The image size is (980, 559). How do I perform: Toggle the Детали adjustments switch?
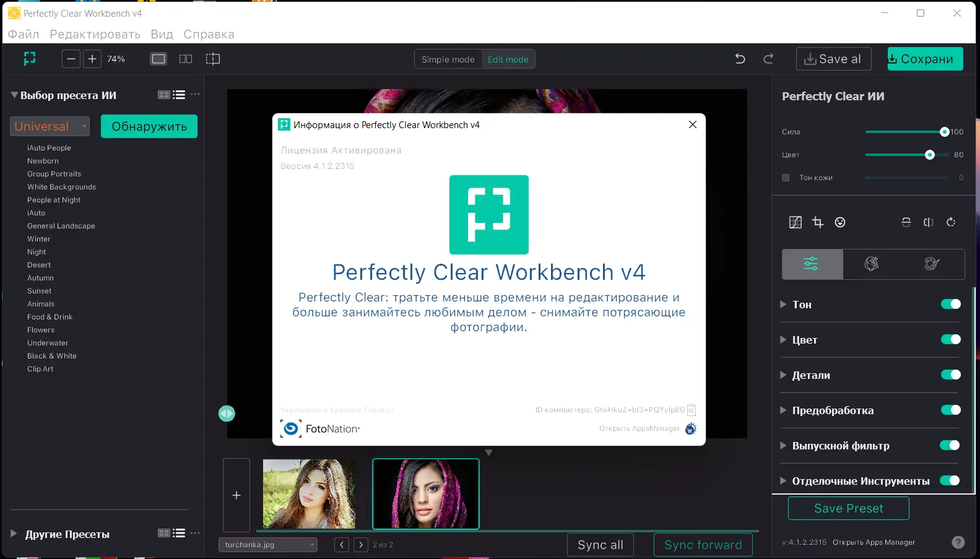(951, 375)
